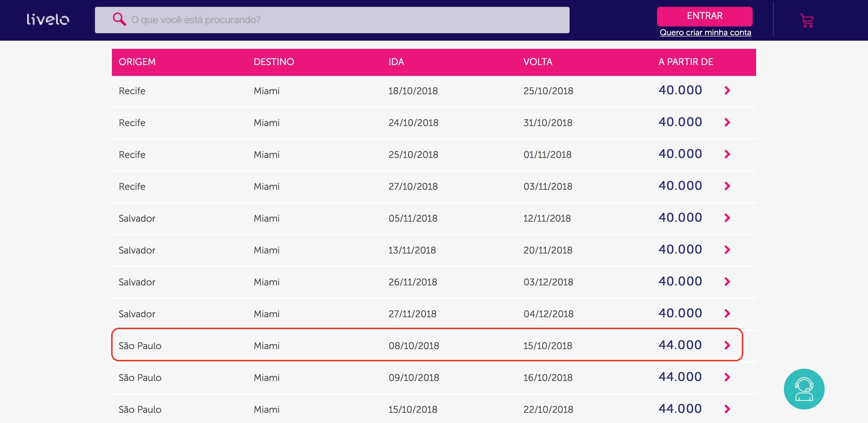Click arrow for Recife flight departing 24/10/2018

(x=727, y=122)
